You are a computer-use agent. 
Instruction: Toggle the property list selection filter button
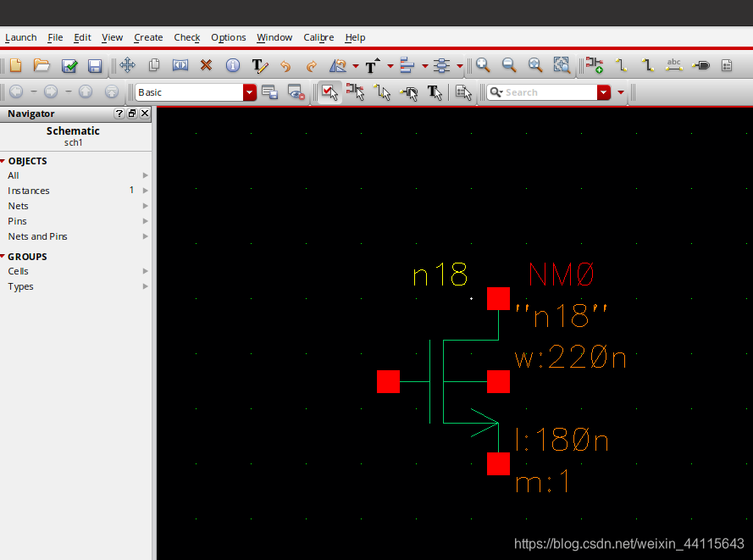tap(463, 92)
